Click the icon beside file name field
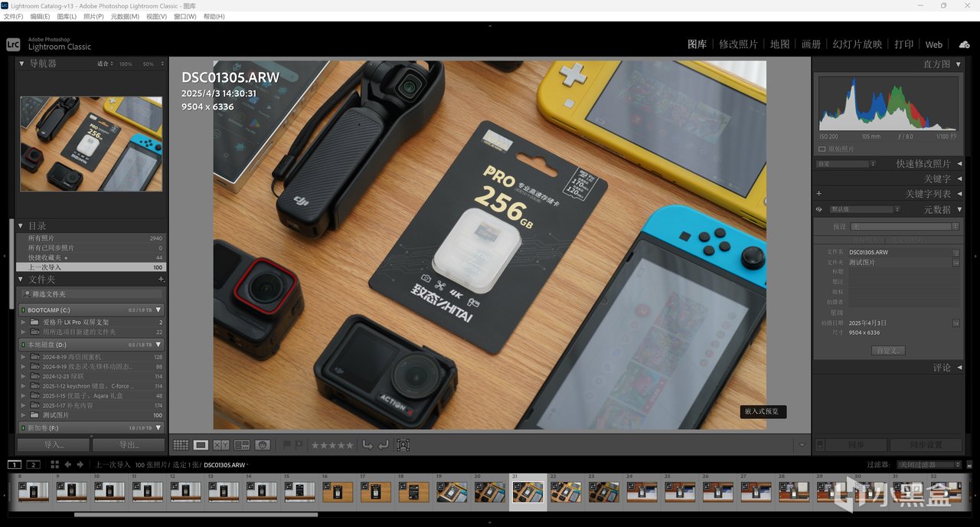The image size is (980, 527). click(x=955, y=252)
